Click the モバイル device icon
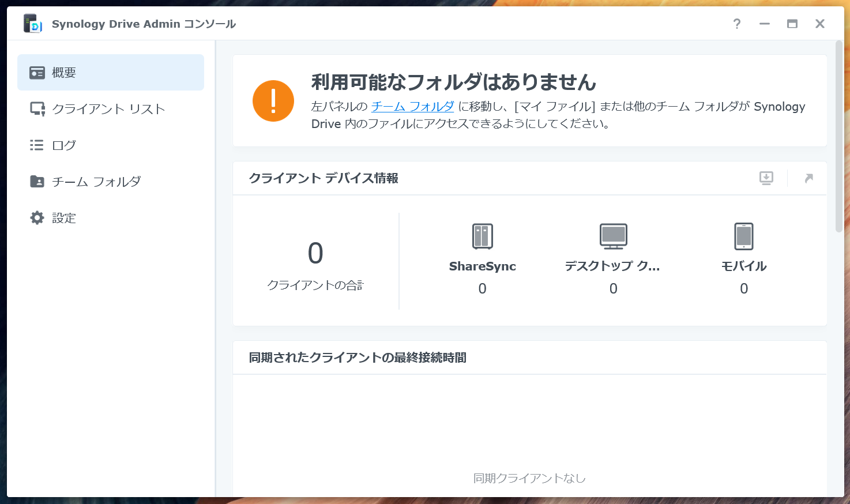 click(743, 236)
